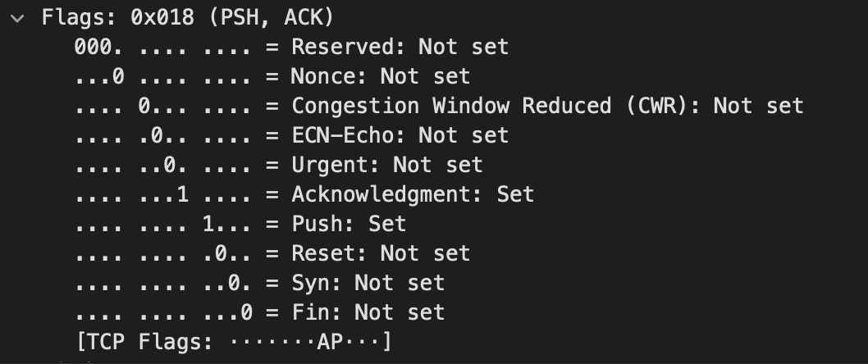This screenshot has width=868, height=364.
Task: Click the bit pattern for Reset flag
Action: tap(163, 253)
